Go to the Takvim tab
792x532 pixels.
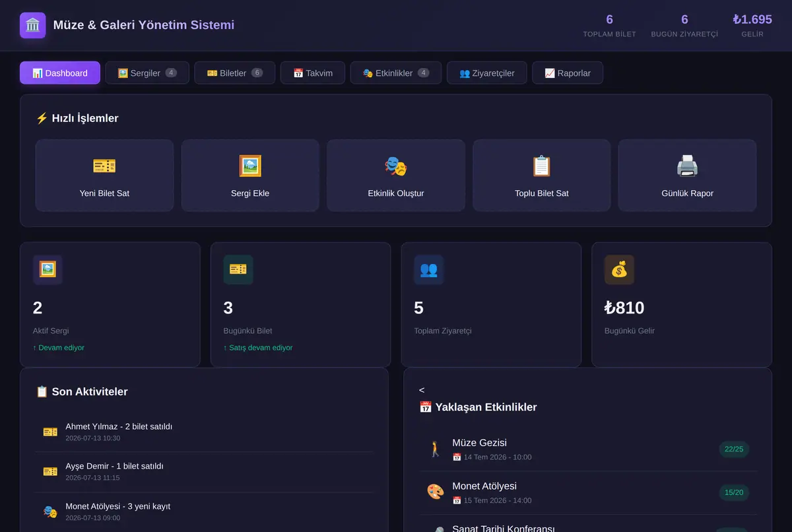[313, 73]
